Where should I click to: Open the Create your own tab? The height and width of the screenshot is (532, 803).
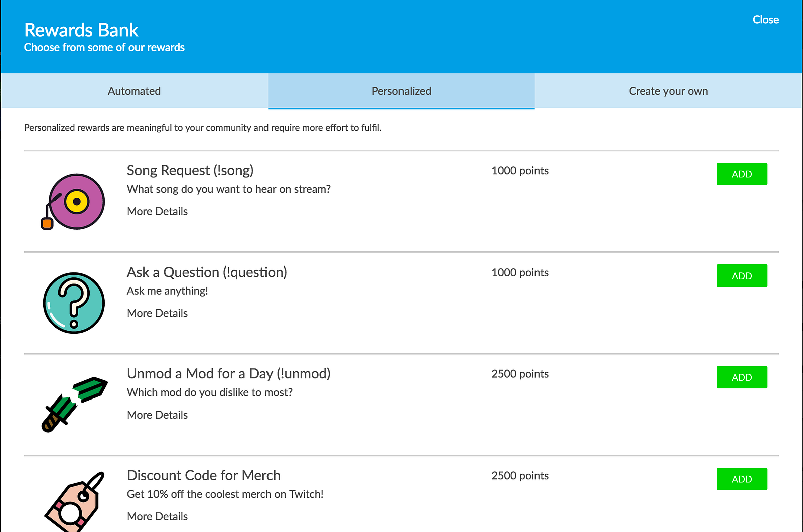(x=668, y=91)
